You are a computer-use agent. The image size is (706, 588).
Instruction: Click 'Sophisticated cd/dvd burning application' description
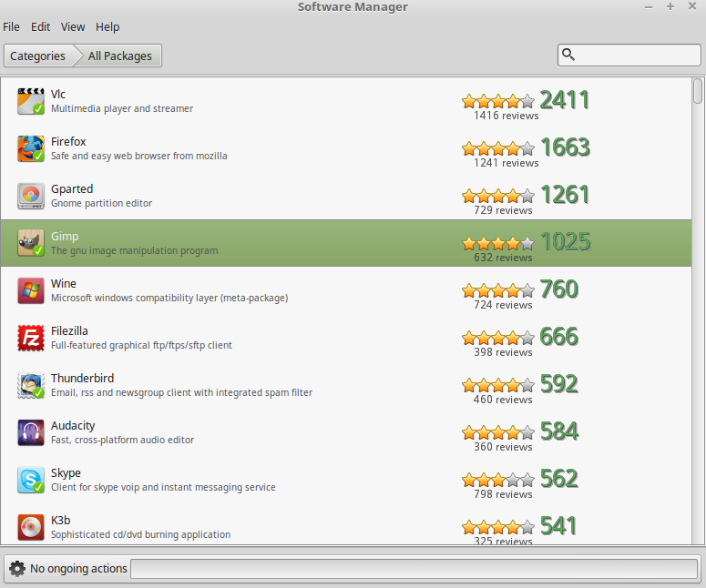pyautogui.click(x=140, y=534)
